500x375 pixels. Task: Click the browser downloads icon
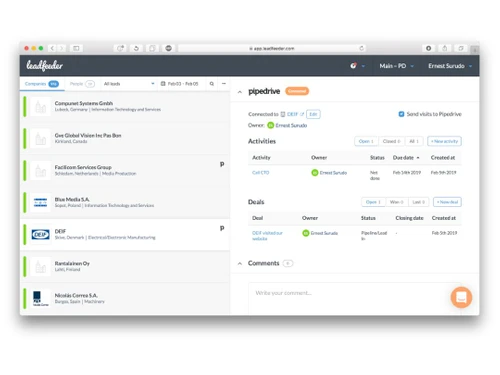point(429,48)
